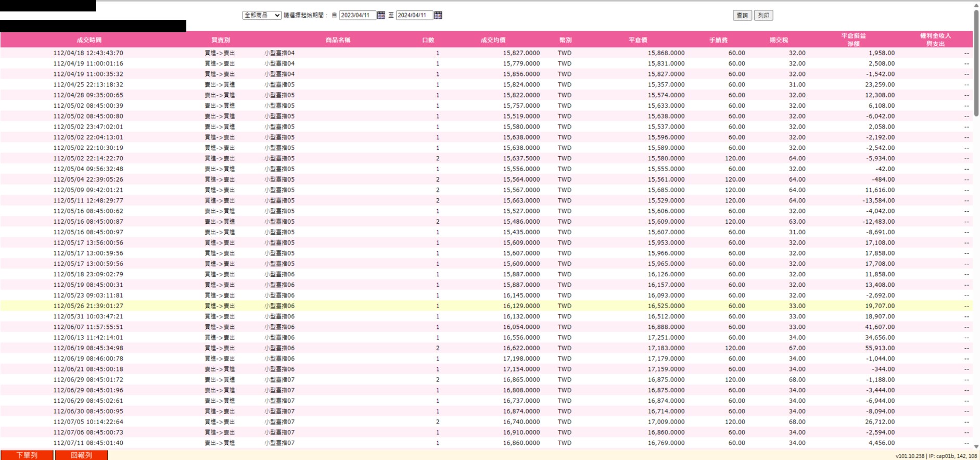
Task: Click the timestamp 112/05/04 22:39:05:26
Action: (88, 180)
